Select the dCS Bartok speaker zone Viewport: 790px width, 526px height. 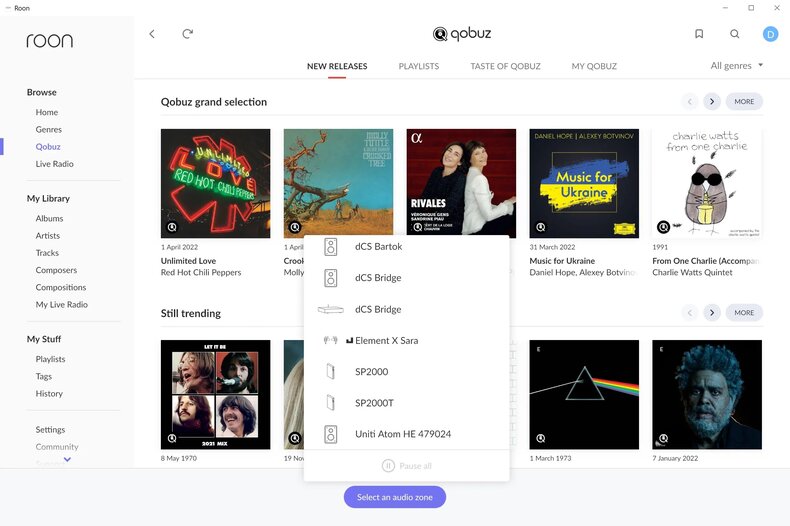point(378,246)
